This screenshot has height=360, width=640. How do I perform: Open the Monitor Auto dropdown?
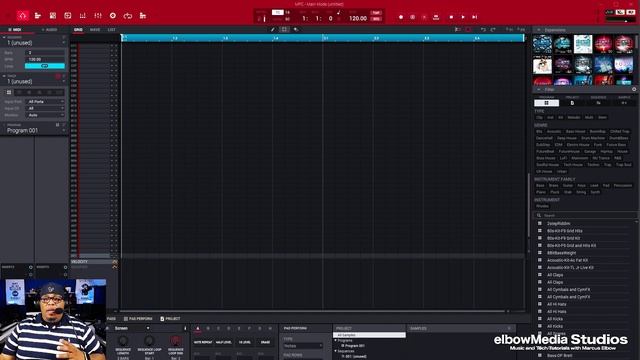(x=45, y=115)
